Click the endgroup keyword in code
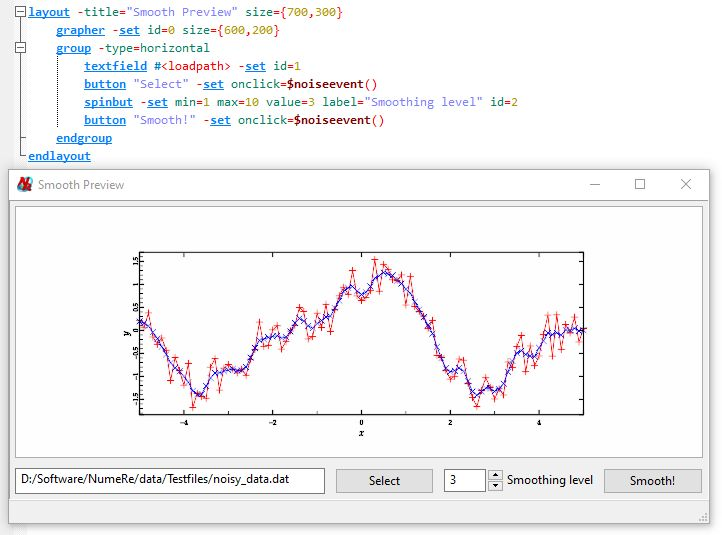The height and width of the screenshot is (535, 722). pyautogui.click(x=84, y=138)
